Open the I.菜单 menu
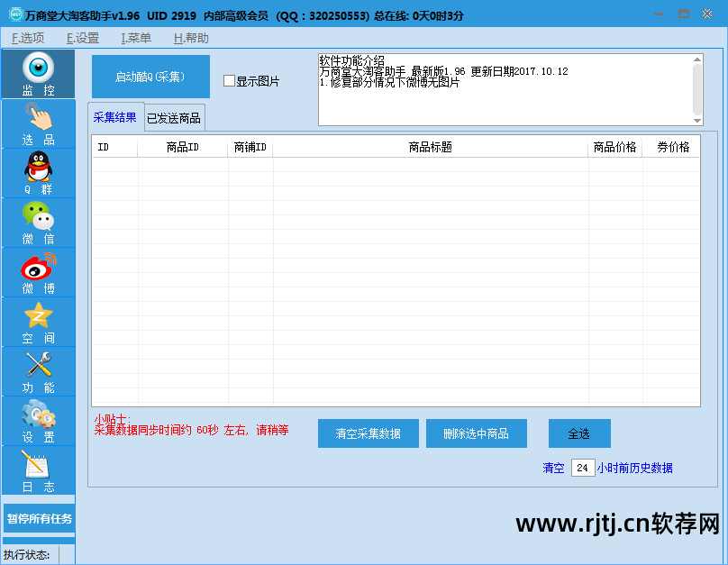728x565 pixels. [x=136, y=38]
